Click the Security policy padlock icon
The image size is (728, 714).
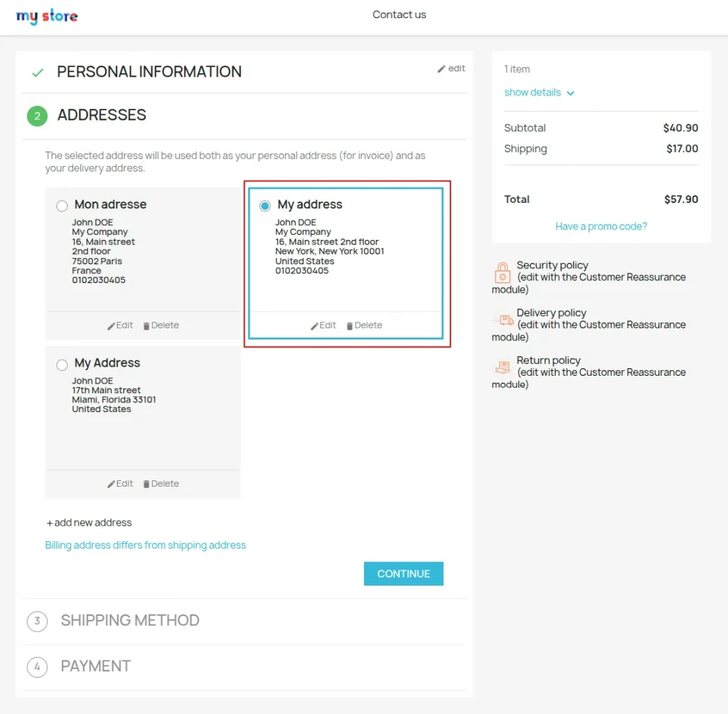503,273
